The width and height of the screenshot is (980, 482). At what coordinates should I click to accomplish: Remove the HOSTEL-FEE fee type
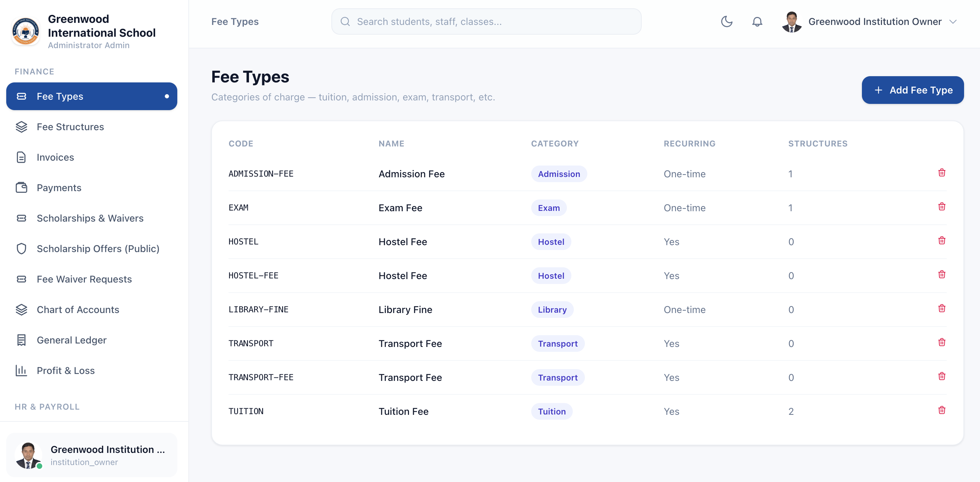click(x=942, y=274)
